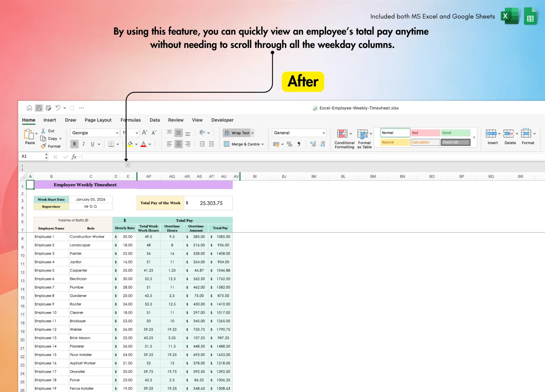Decrease decimal places
545x392 pixels.
pyautogui.click(x=322, y=144)
